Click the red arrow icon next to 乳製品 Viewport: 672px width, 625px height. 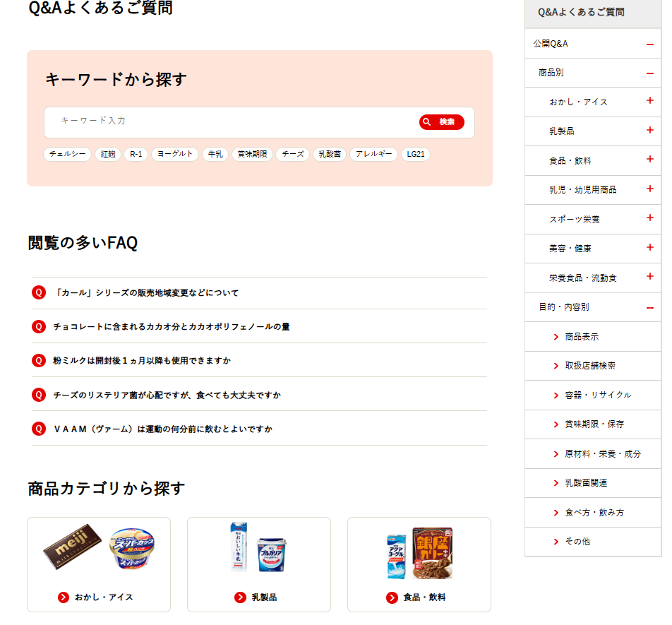(x=241, y=597)
